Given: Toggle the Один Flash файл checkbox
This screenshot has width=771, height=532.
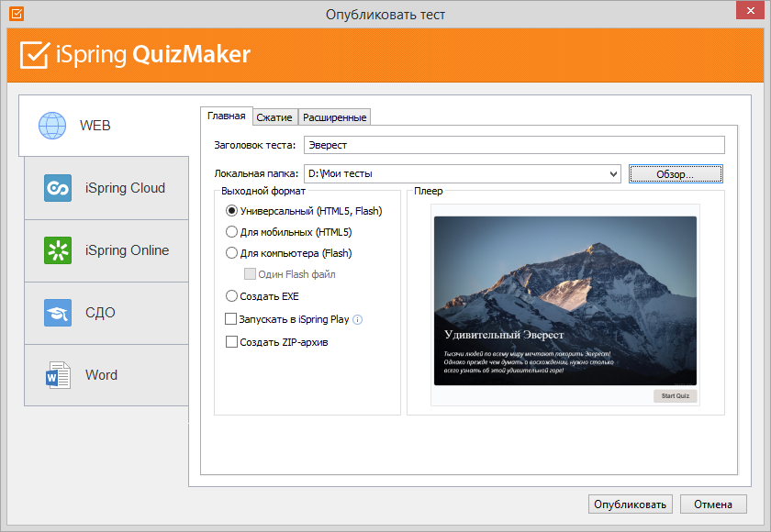Looking at the screenshot, I should pos(250,274).
